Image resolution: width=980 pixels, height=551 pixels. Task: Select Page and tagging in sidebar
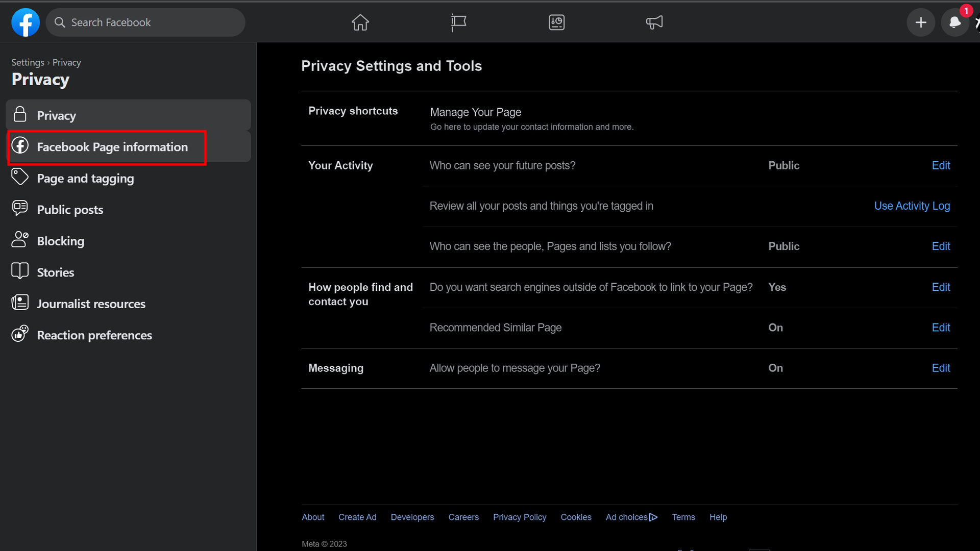click(85, 179)
